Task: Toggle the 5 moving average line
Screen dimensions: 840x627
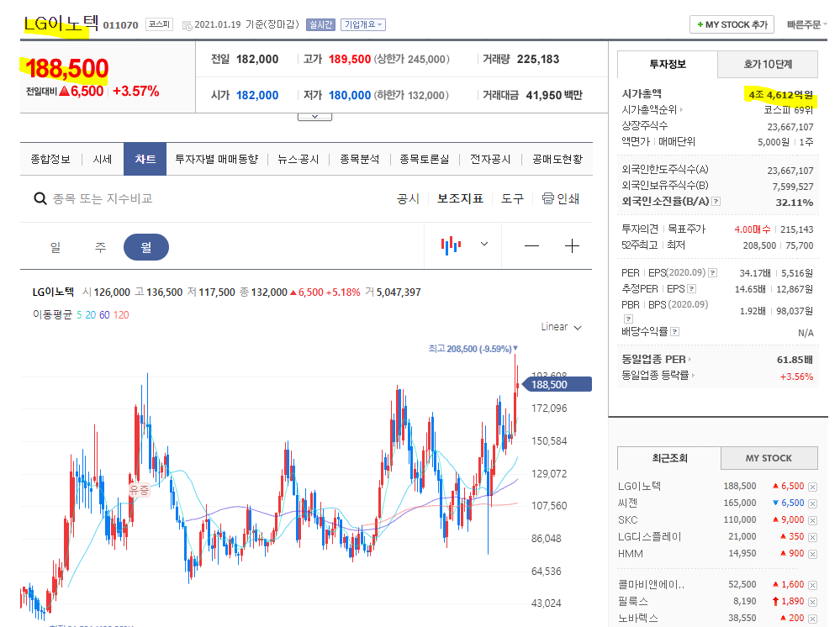Action: pos(79,315)
